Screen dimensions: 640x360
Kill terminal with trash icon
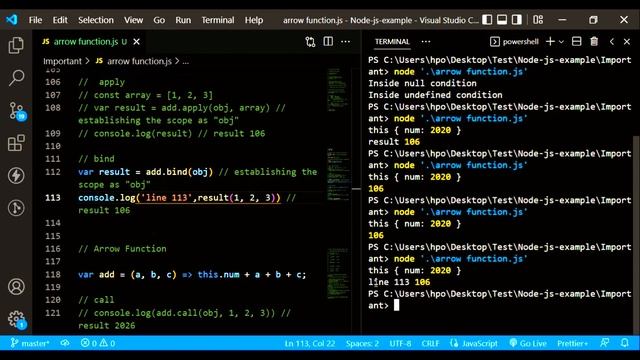pos(594,42)
